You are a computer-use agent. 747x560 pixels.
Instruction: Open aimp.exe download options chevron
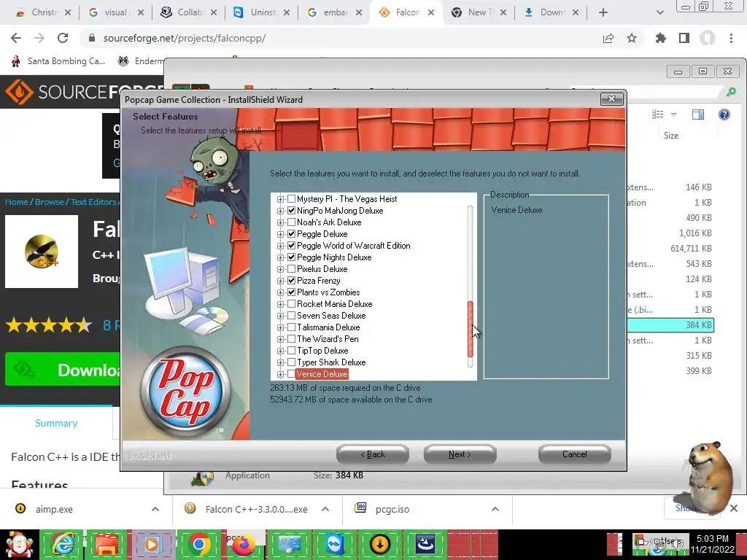(155, 509)
